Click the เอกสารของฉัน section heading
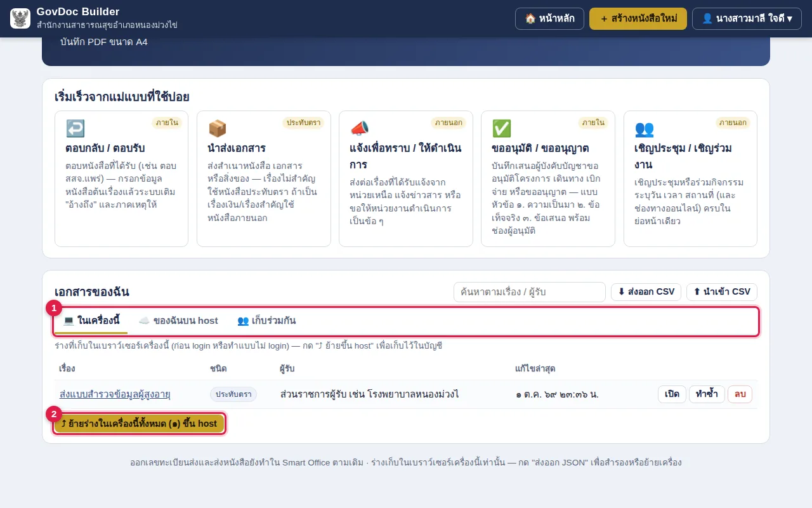The width and height of the screenshot is (812, 508). click(92, 292)
